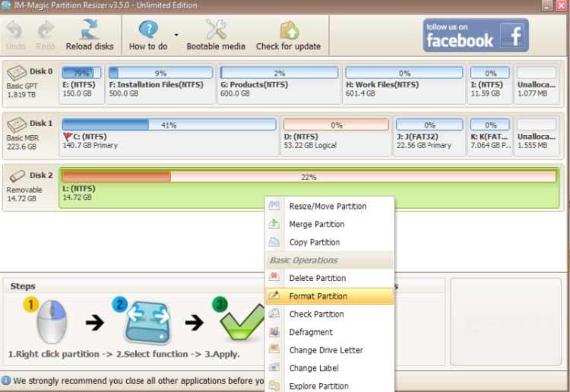Select Disk 0 Unallocated 1.077 MB space
The width and height of the screenshot is (570, 392).
(x=537, y=84)
